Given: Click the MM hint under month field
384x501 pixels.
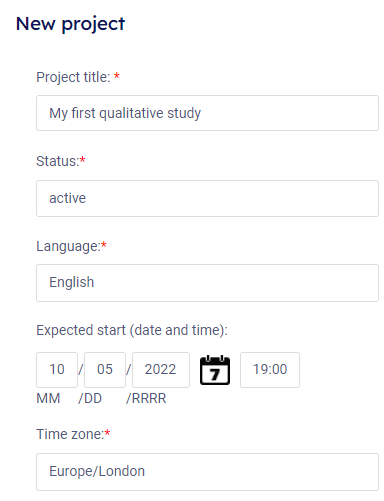Looking at the screenshot, I should (48, 398).
